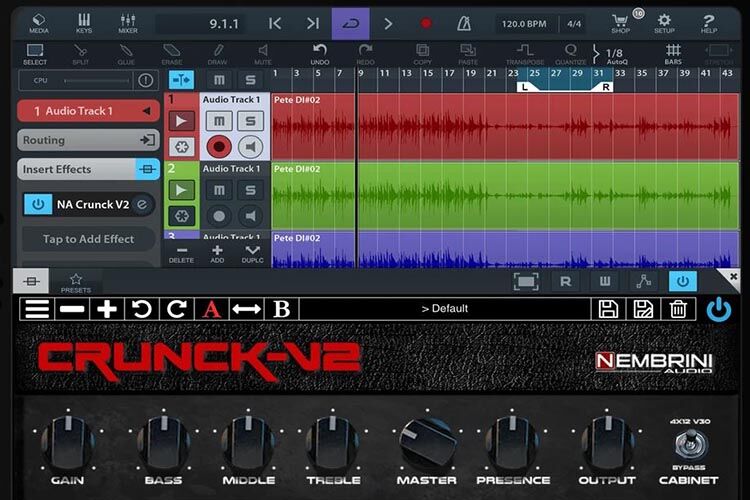Flip the 4X12 V30 Cabinet bypass switch
Screen dimensions: 750x500
pos(689,444)
